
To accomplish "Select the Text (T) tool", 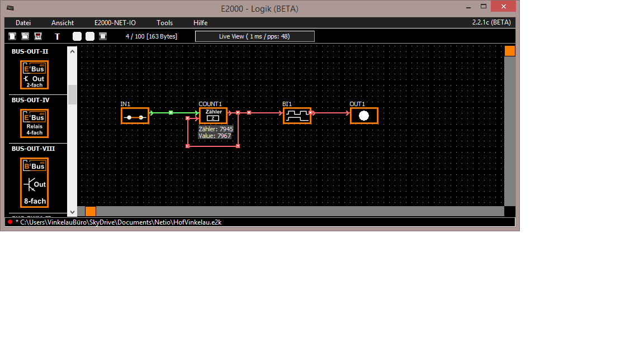I will click(x=57, y=36).
